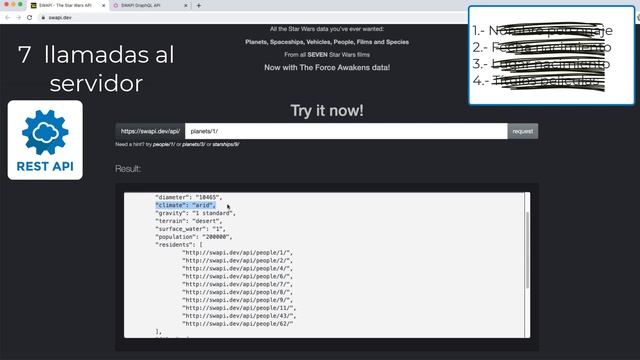This screenshot has height=360, width=640.
Task: Click the "residents": [ line
Action: tap(179, 245)
